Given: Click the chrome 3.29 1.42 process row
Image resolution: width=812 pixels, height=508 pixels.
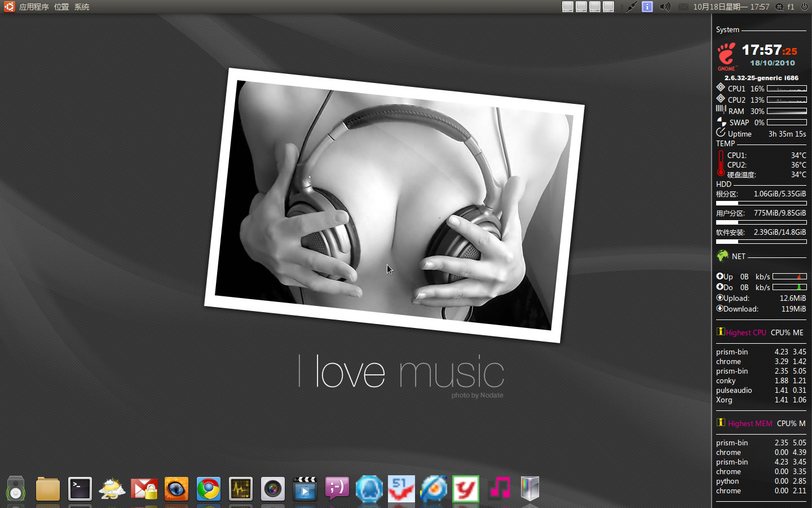Looking at the screenshot, I should click(x=761, y=362).
